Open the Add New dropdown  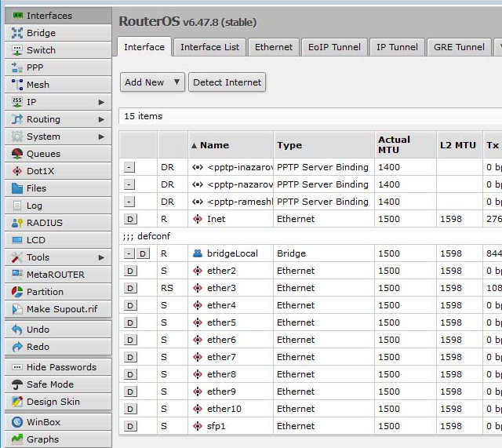pos(152,82)
